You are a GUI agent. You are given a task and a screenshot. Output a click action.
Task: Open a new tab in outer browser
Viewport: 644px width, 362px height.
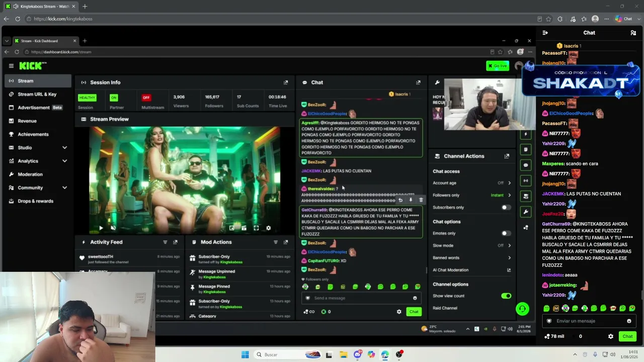[85, 7]
